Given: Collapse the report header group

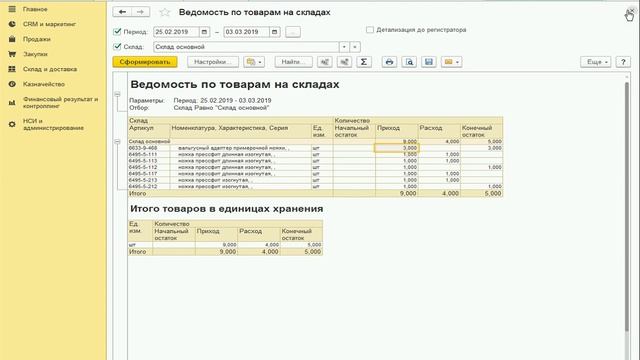Looking at the screenshot, I should point(118,94).
